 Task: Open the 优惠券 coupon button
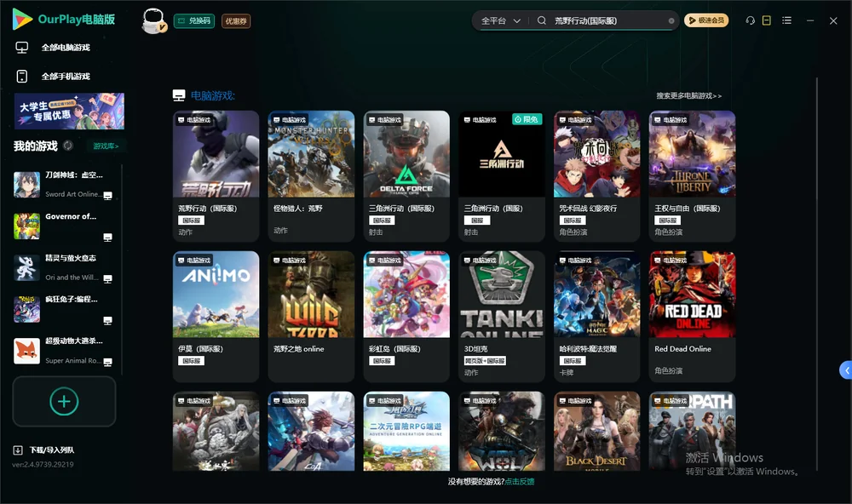(x=236, y=21)
